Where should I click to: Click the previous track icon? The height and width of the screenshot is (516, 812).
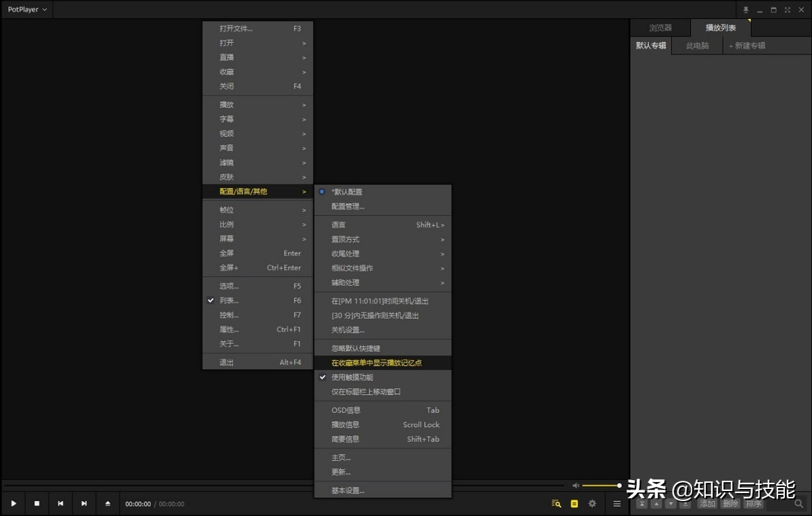tap(60, 504)
